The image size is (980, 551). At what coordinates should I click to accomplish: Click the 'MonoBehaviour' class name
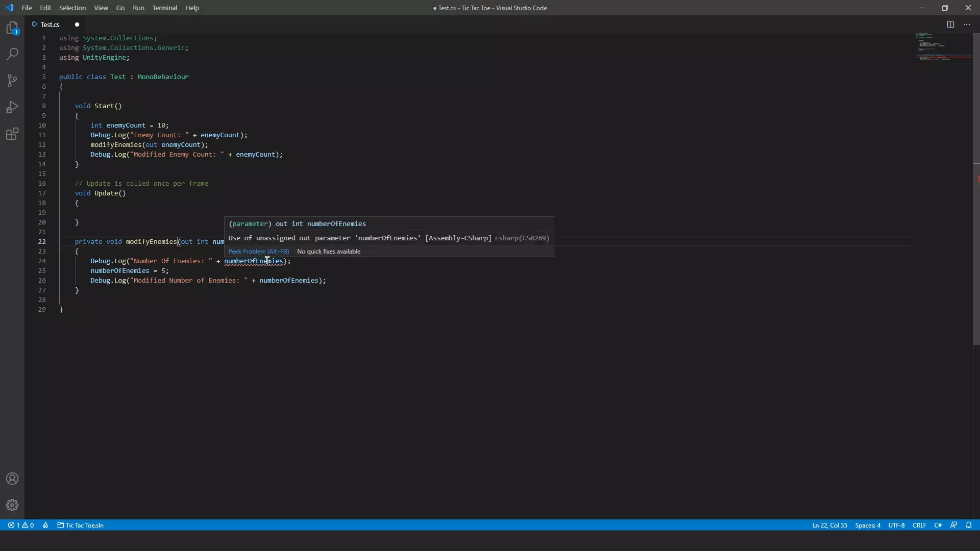163,77
